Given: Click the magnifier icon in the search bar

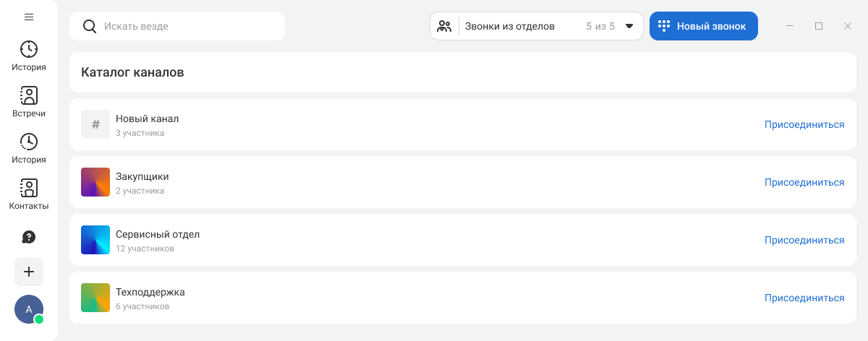Looking at the screenshot, I should [90, 27].
